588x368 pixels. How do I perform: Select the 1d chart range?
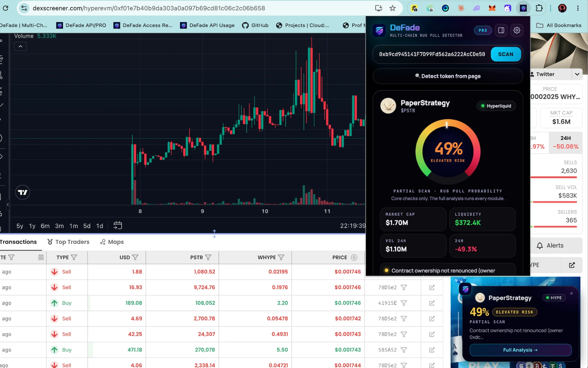[x=100, y=226]
